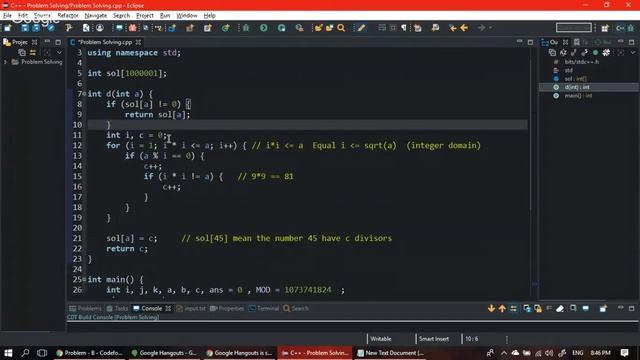Viewport: 640px width, 360px height.
Task: Toggle Hide Static Members in Outline
Action: 584,52
